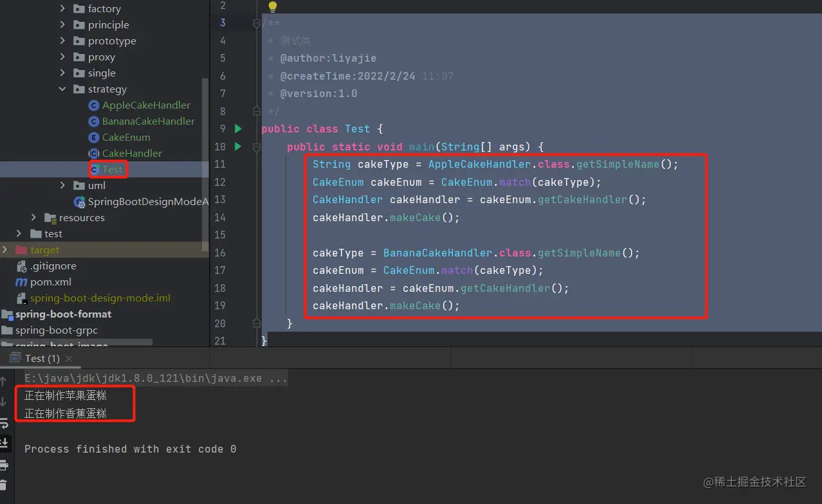The image size is (822, 504).
Task: Expand the resources folder
Action: pos(33,218)
